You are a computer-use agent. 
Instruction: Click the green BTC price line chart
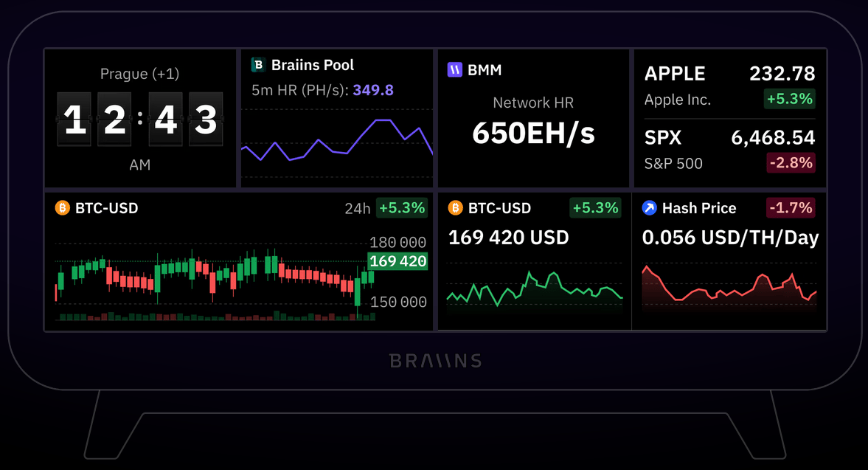pos(535,290)
